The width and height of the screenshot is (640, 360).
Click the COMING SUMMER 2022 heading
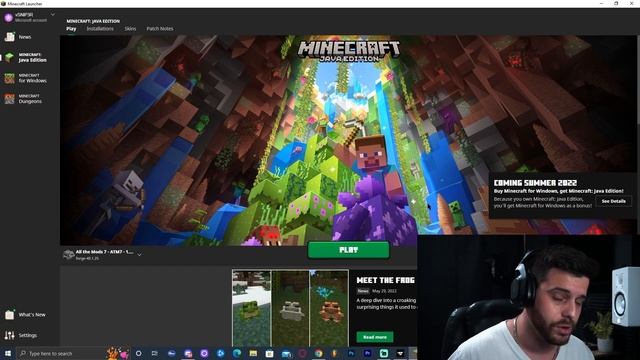(535, 183)
